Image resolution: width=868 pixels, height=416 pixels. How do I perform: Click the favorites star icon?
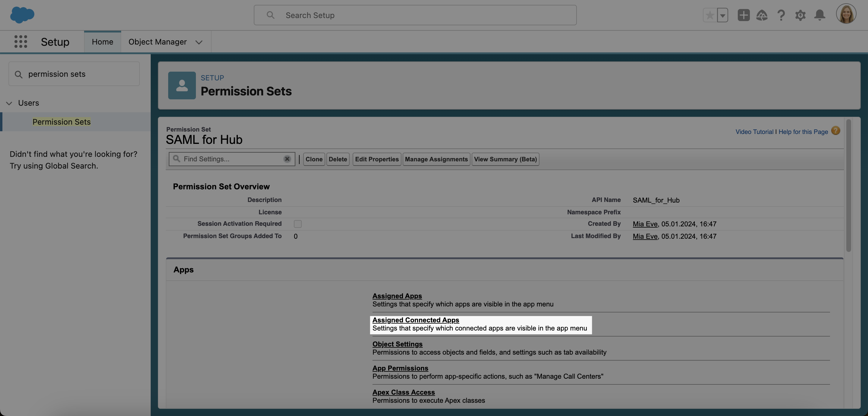(710, 15)
